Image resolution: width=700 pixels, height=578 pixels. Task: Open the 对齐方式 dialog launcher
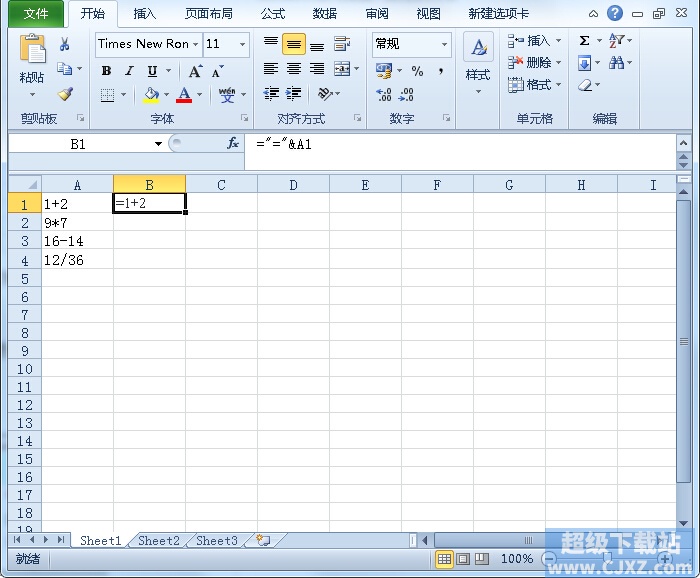(357, 118)
